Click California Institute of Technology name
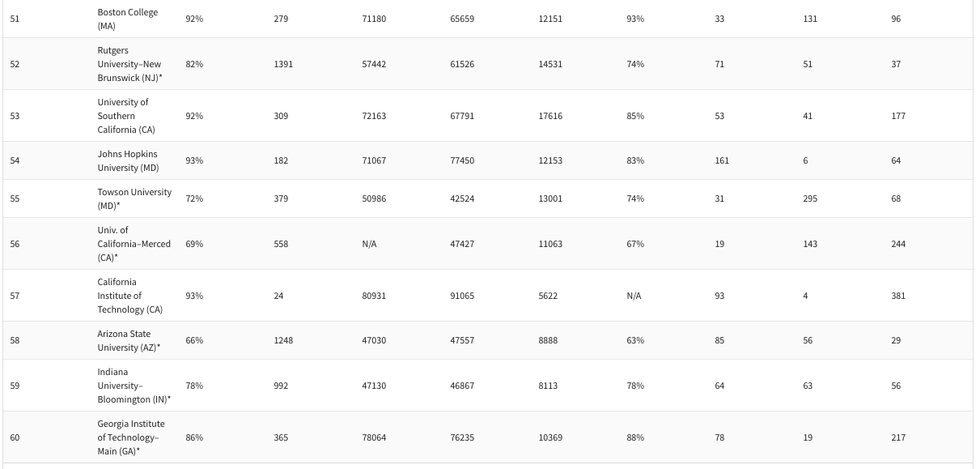This screenshot has height=469, width=980. pyautogui.click(x=129, y=296)
